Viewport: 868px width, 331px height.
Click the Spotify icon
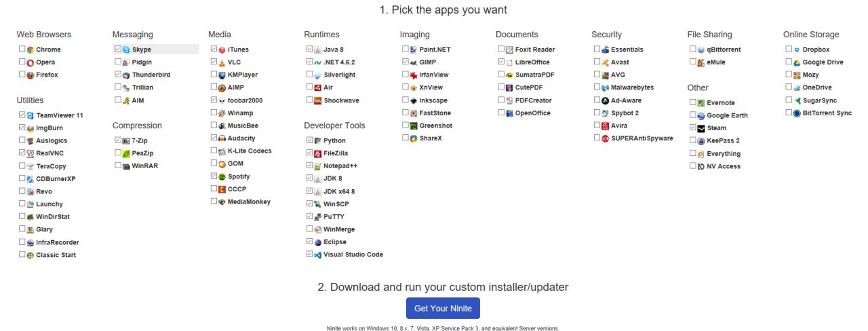coord(222,176)
